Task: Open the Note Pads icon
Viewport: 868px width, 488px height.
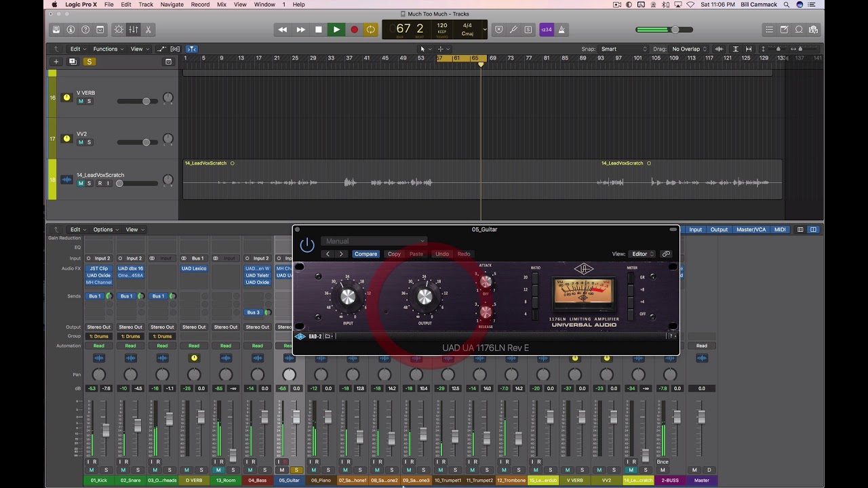Action: 784,30
